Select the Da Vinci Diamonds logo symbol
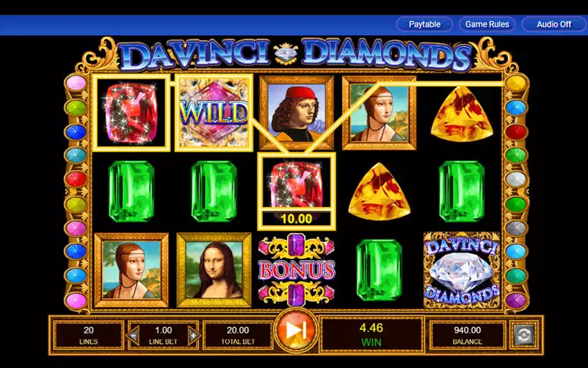Image resolution: width=588 pixels, height=368 pixels. click(x=462, y=270)
